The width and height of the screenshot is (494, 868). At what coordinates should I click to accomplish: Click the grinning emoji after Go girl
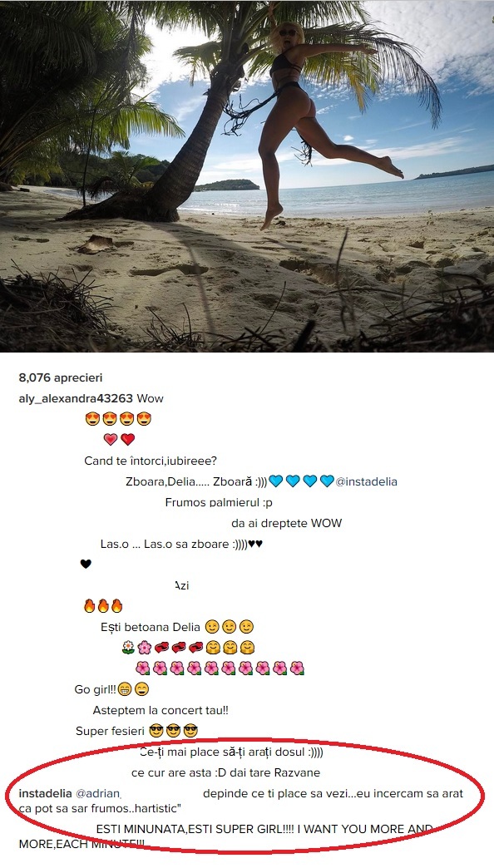(x=125, y=689)
